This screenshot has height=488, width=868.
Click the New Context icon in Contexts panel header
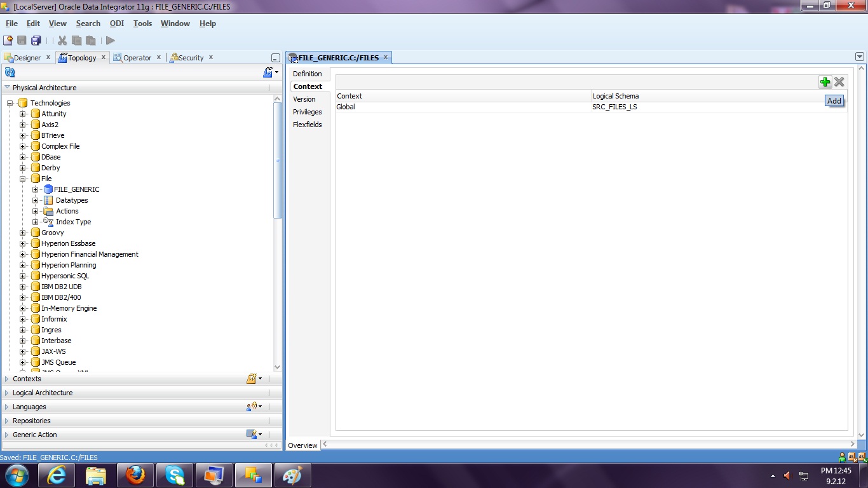pyautogui.click(x=252, y=378)
